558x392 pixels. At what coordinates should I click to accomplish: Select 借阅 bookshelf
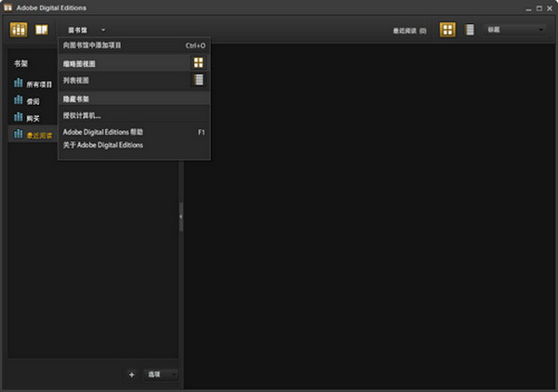(33, 101)
